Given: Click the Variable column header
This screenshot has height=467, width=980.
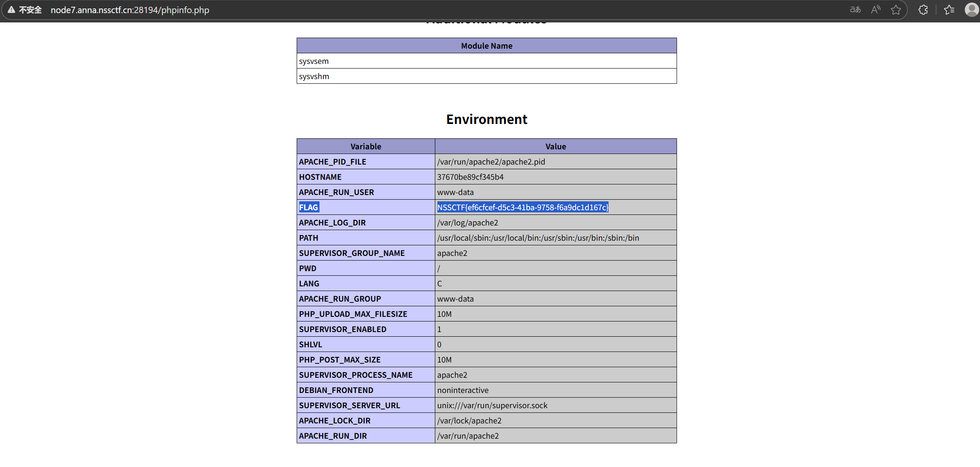Looking at the screenshot, I should click(x=366, y=146).
